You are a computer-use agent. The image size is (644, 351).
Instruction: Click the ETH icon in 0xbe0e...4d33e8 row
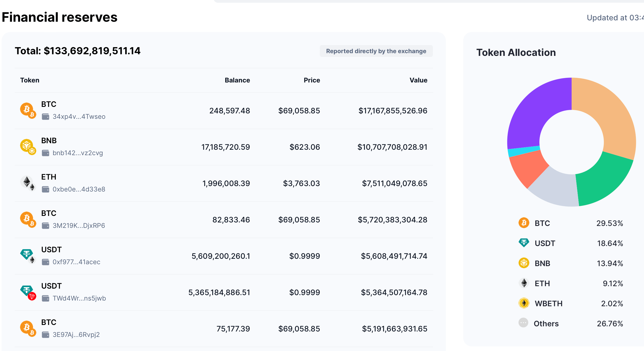(28, 183)
